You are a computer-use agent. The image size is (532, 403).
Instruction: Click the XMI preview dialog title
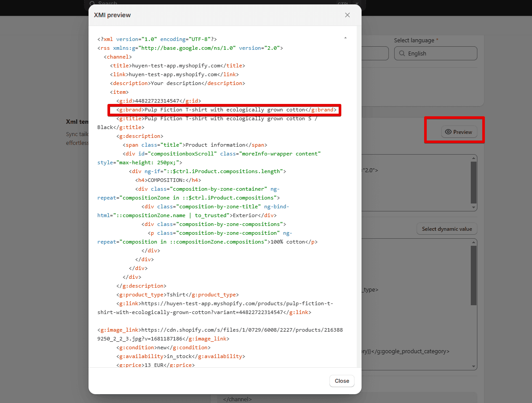(111, 15)
